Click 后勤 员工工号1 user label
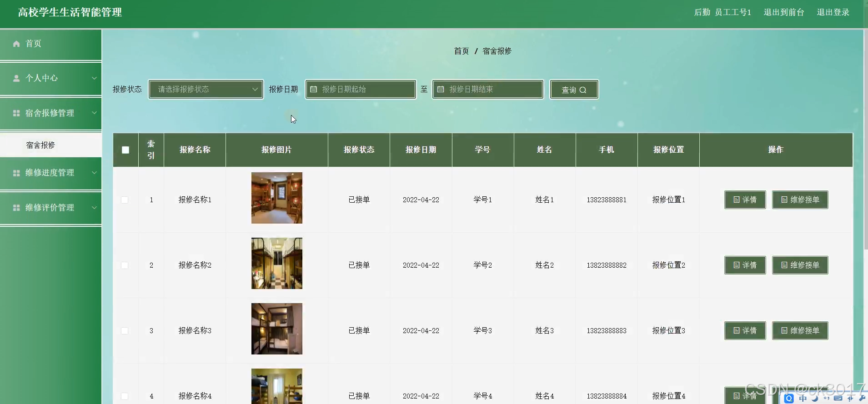This screenshot has width=868, height=404. (722, 12)
